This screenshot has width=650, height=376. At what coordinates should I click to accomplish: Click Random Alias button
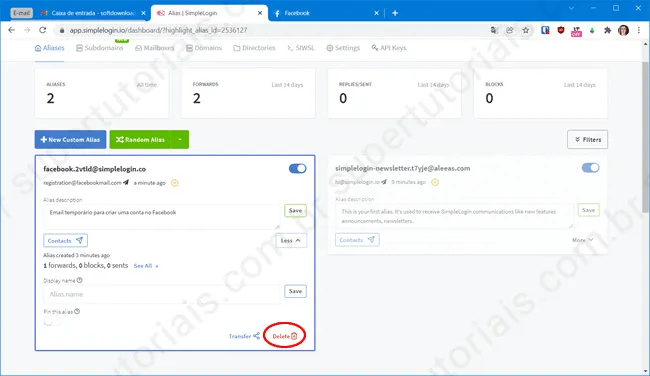click(x=140, y=139)
